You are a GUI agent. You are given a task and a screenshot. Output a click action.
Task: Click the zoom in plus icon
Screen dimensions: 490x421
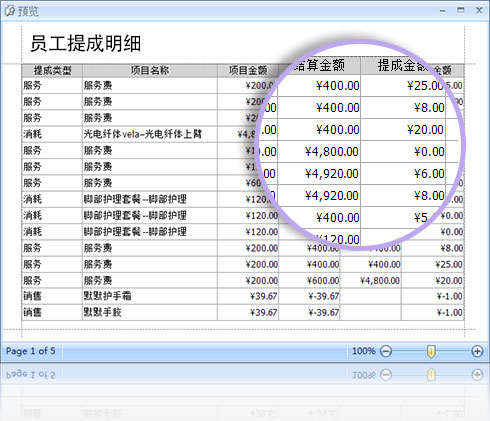click(477, 351)
